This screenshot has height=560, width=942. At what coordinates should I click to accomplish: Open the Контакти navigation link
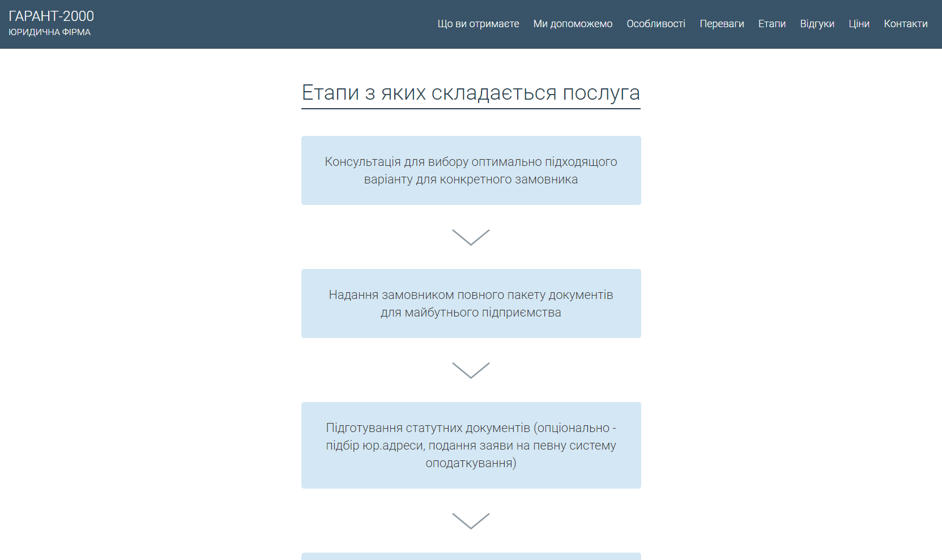coord(905,24)
